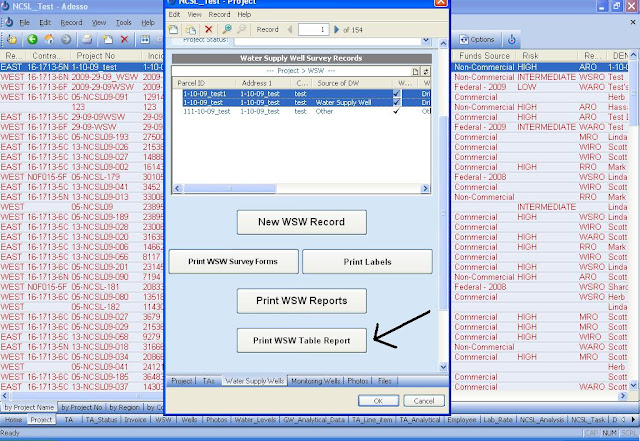Click the red X delete icon in Adesso toolbar
The image size is (640, 441).
click(124, 39)
